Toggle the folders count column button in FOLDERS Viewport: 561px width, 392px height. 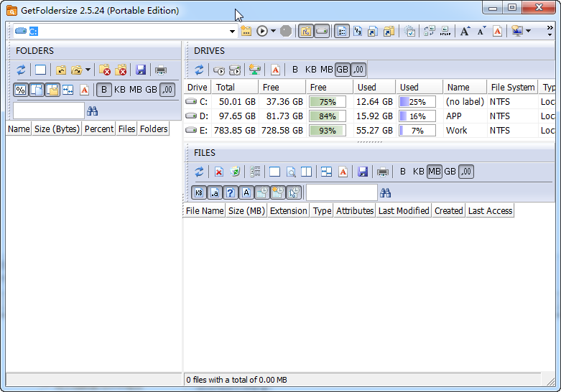pos(52,90)
